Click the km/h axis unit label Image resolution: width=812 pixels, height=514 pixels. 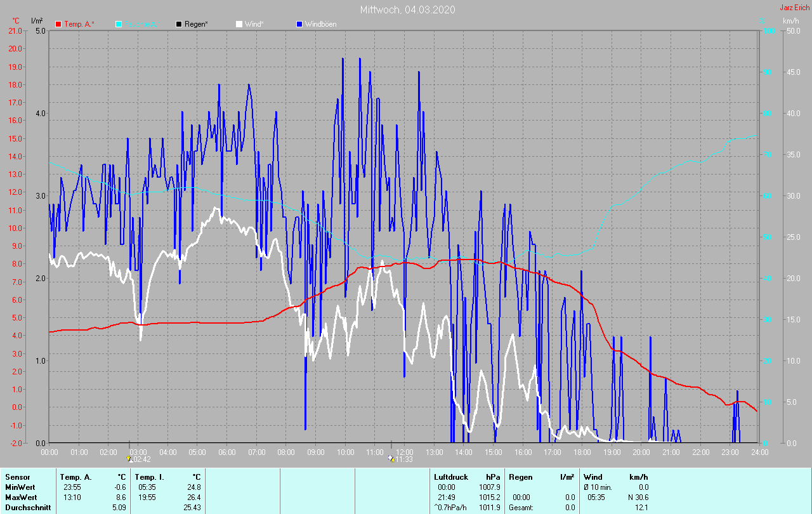click(790, 21)
